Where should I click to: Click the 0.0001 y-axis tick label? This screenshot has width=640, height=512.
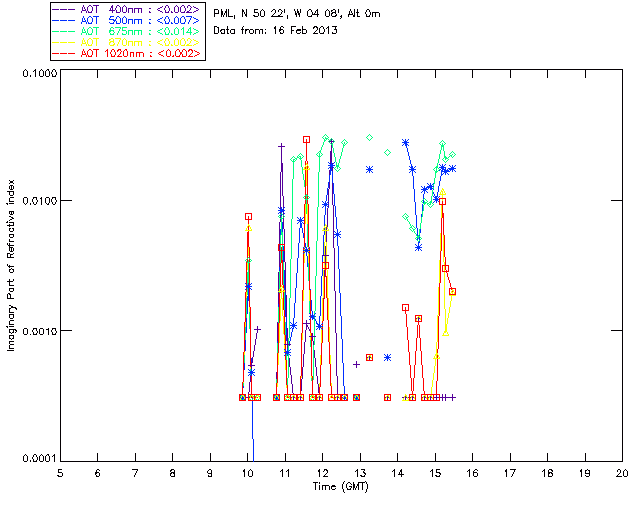pos(39,459)
